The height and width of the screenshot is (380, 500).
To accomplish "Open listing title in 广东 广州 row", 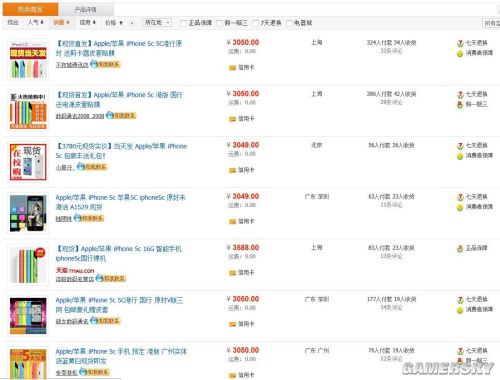I will [121, 356].
